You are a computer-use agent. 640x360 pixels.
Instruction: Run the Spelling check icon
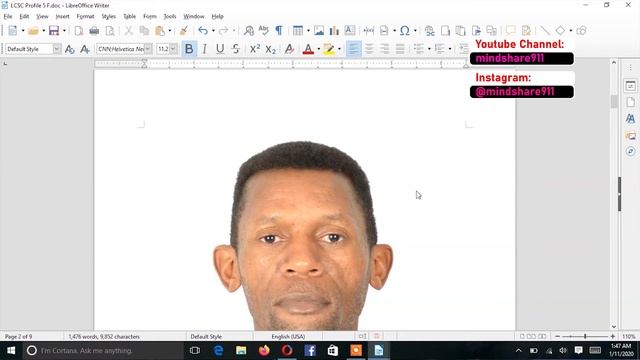coord(264,31)
